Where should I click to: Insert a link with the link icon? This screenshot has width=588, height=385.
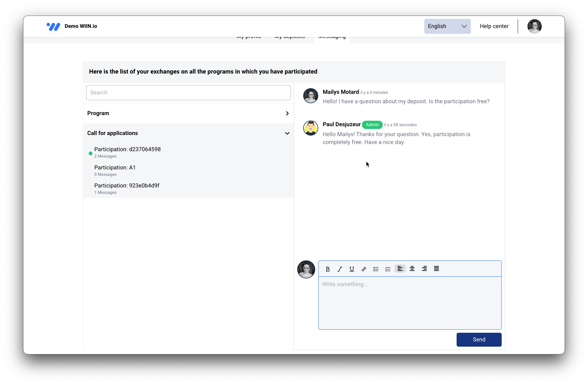364,269
